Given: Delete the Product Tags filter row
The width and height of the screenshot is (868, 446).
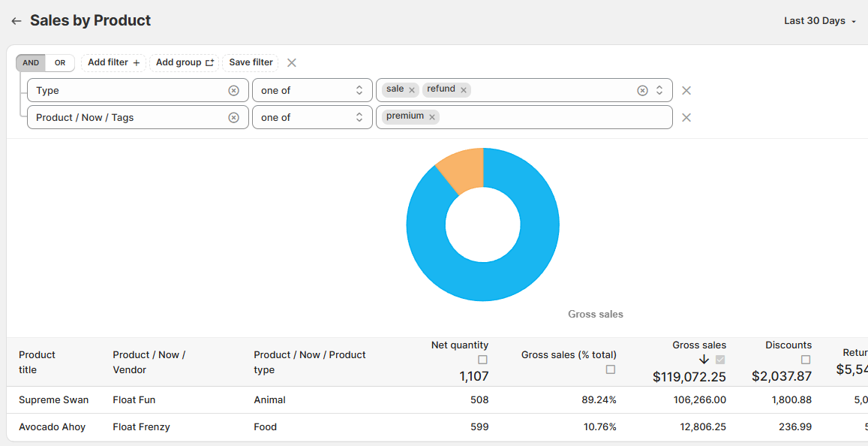Looking at the screenshot, I should [x=686, y=117].
